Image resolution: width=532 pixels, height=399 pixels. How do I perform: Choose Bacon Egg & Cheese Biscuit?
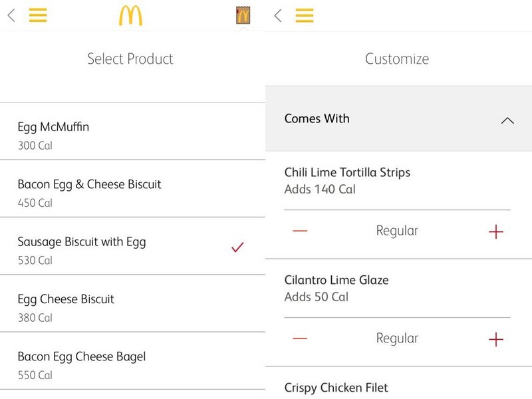pos(89,184)
